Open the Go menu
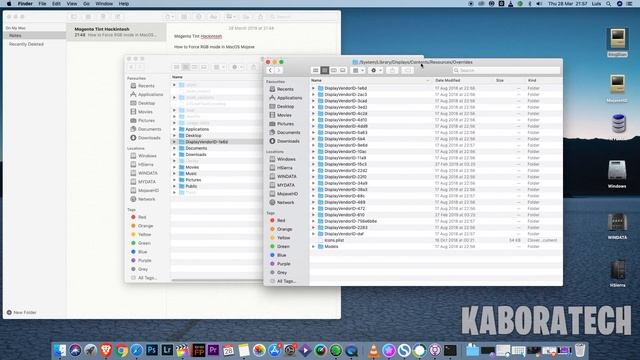This screenshot has width=640, height=360. coord(86,4)
